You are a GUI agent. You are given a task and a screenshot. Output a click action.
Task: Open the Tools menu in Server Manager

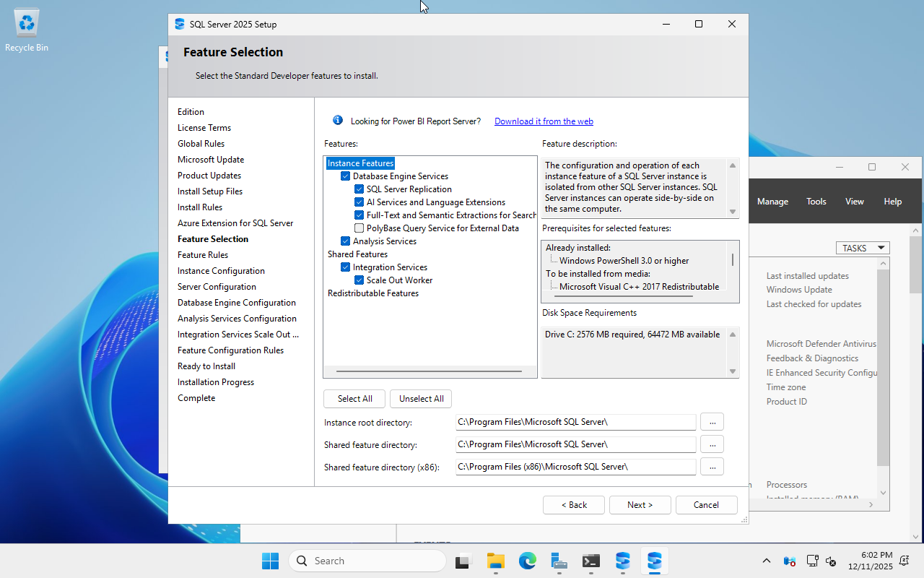tap(816, 202)
